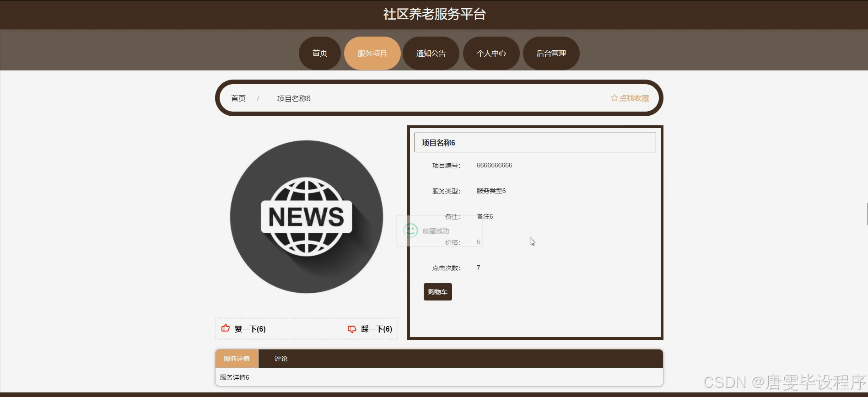Click the 服务类型6 value
This screenshot has width=868, height=397.
point(491,191)
